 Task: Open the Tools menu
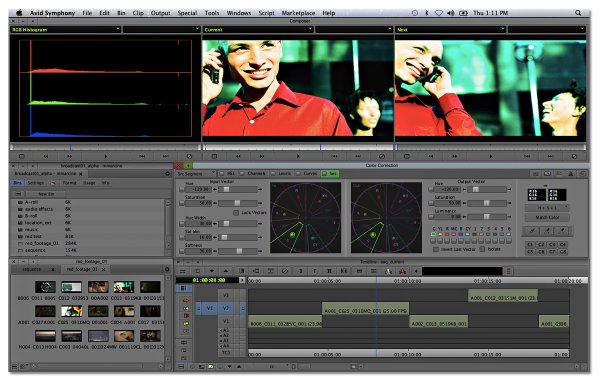[x=212, y=13]
